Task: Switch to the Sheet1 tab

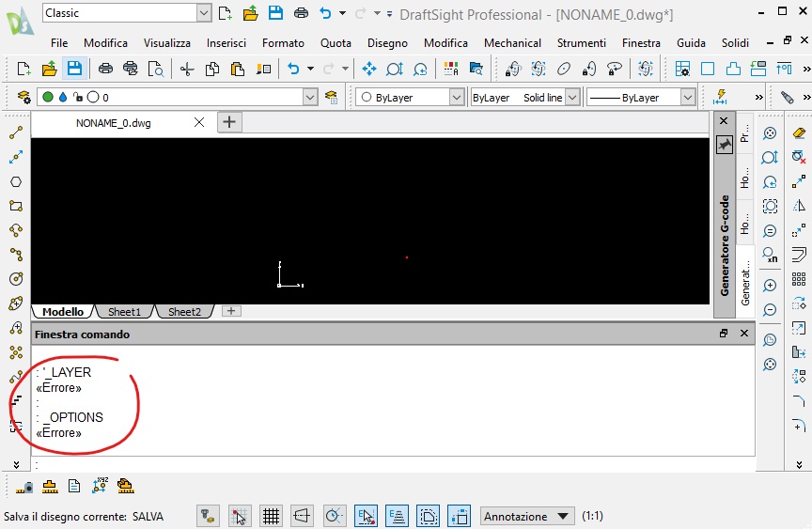Action: [124, 312]
